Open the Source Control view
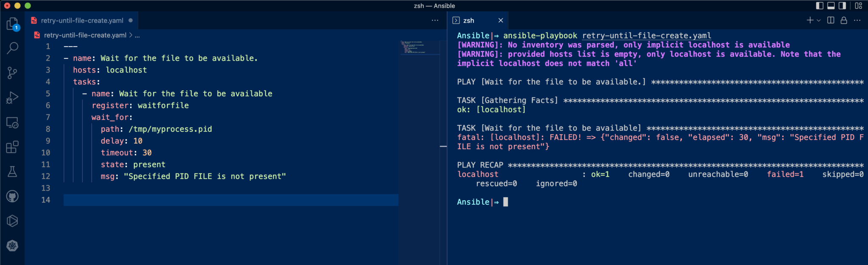 click(x=12, y=73)
